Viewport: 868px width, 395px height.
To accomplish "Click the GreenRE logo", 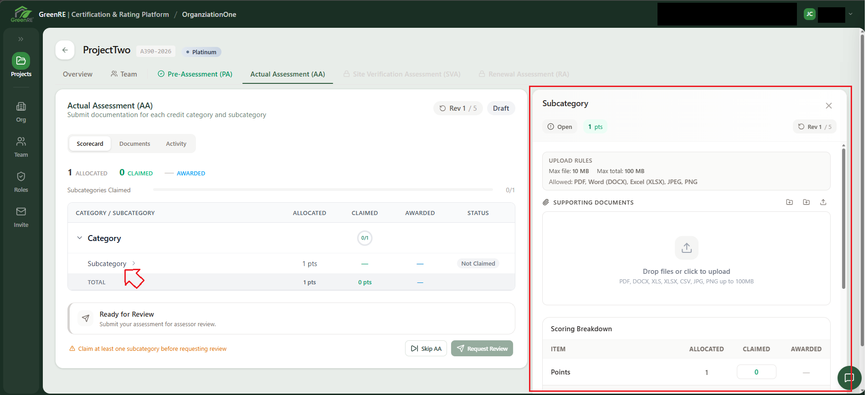I will pyautogui.click(x=22, y=14).
